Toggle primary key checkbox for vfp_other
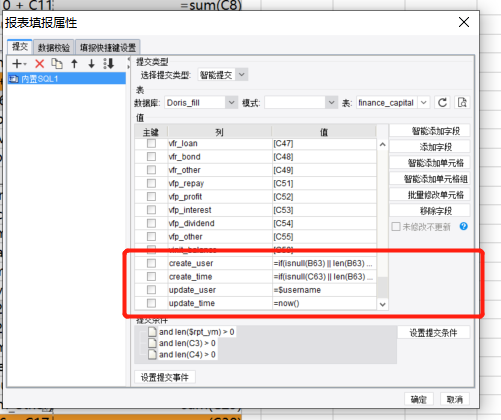This screenshot has height=420, width=501. pyautogui.click(x=151, y=237)
